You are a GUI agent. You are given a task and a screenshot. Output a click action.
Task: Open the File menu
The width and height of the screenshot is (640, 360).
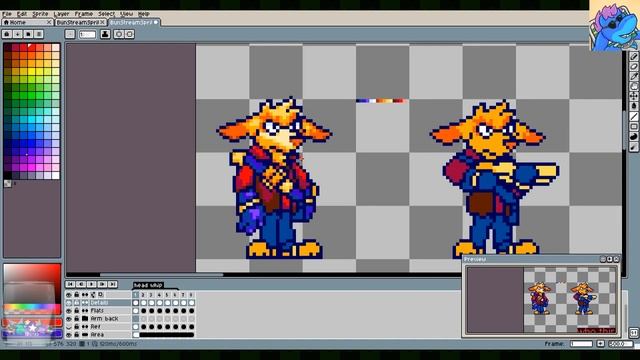point(7,14)
